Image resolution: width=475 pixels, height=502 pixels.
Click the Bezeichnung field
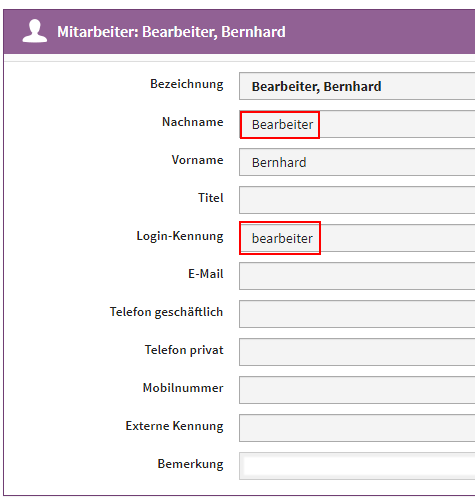(357, 86)
